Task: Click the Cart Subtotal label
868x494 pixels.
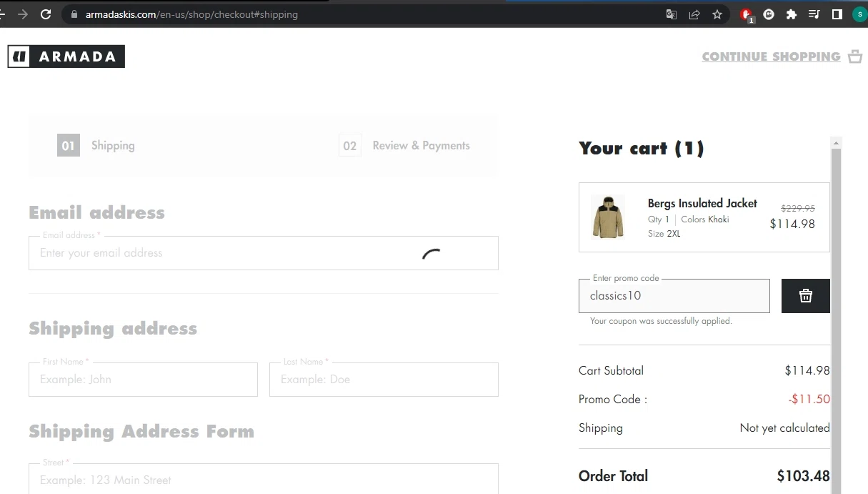Action: (611, 371)
